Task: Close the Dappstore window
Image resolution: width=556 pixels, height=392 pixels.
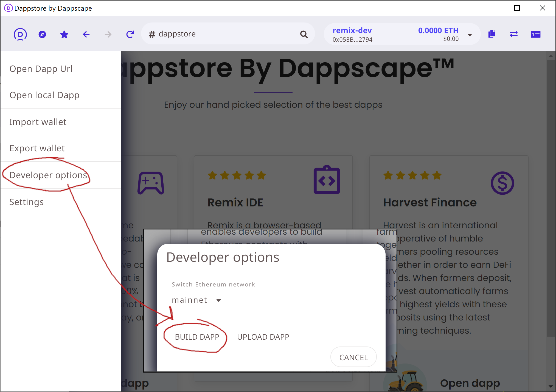Action: [x=543, y=8]
